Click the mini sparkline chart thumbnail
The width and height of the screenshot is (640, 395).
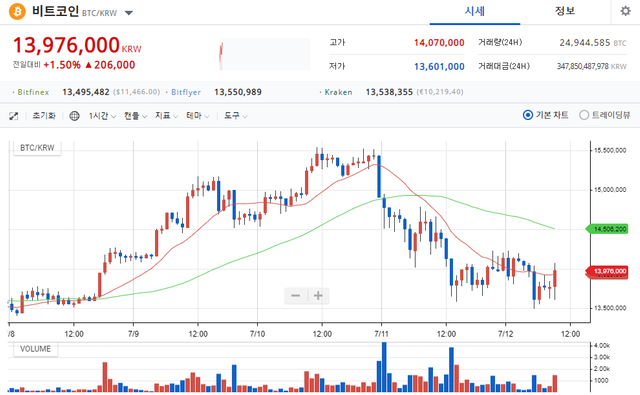(x=264, y=54)
